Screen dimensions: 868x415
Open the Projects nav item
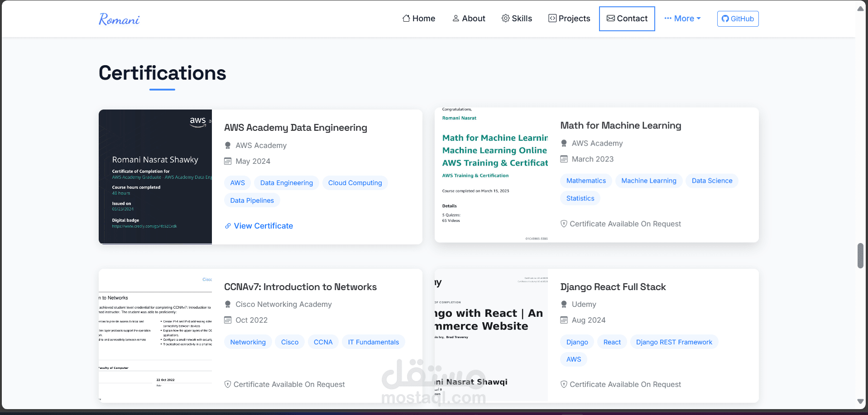(x=569, y=19)
